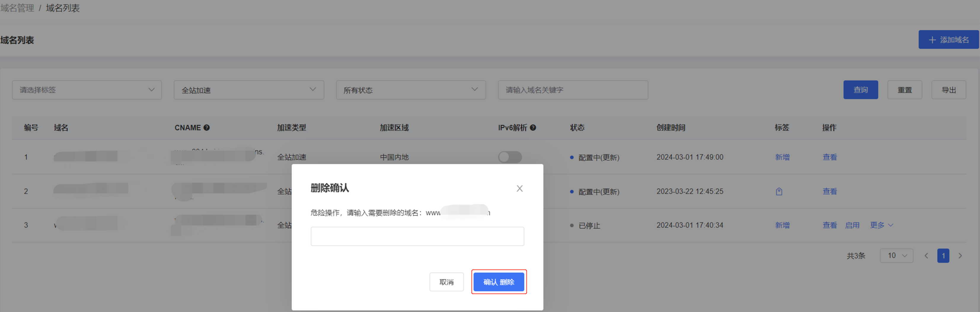Click creation time 2024-03-01 17:49:00

(x=690, y=157)
